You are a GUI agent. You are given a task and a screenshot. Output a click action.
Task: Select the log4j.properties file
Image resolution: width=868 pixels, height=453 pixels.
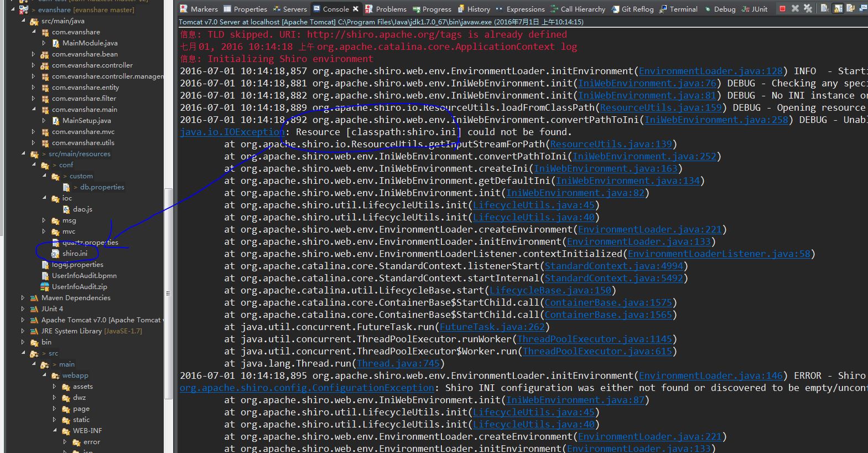77,265
